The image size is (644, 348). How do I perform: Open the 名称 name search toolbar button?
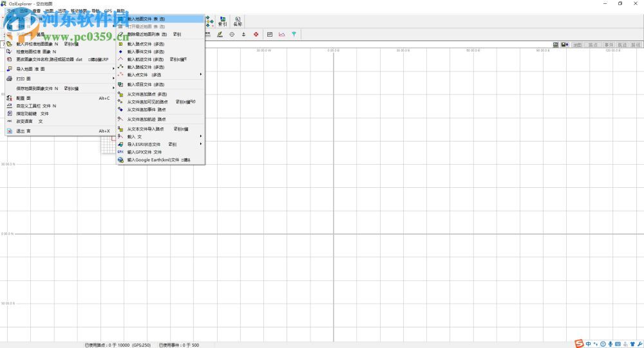point(238,21)
